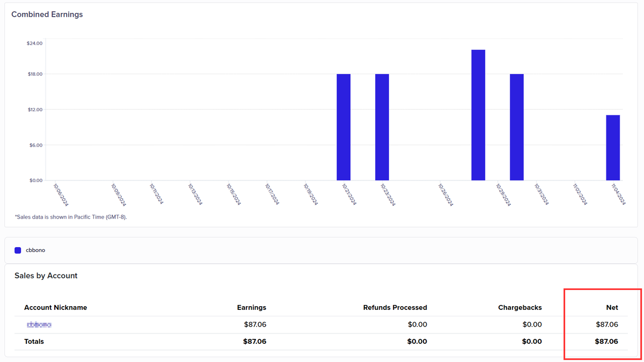The height and width of the screenshot is (362, 644).
Task: Select the bar above 10/23/2024
Action: (382, 126)
